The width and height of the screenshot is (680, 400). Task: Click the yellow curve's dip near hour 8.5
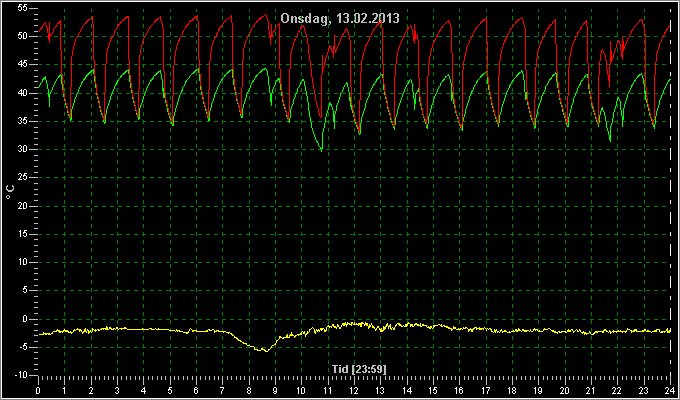click(x=266, y=351)
